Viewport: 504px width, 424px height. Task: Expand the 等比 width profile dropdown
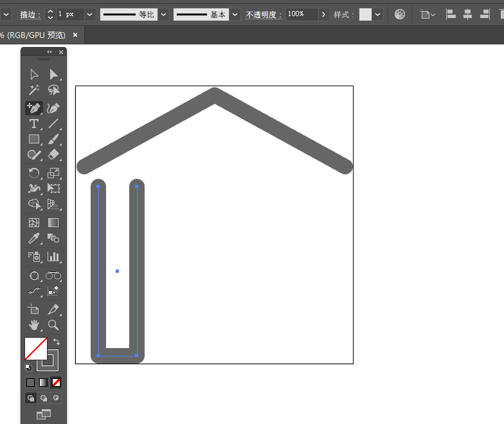164,14
